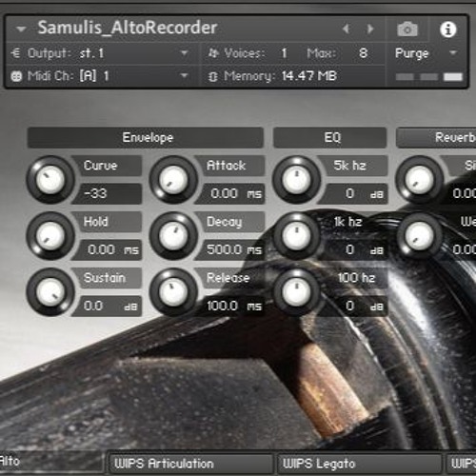The height and width of the screenshot is (476, 476).
Task: Click the Release knob
Action: click(x=173, y=292)
